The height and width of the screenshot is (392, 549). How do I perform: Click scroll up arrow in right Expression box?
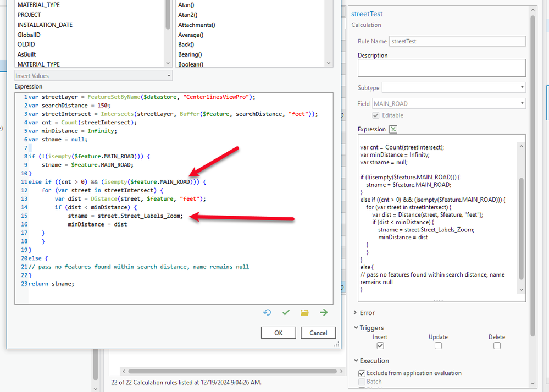point(521,146)
